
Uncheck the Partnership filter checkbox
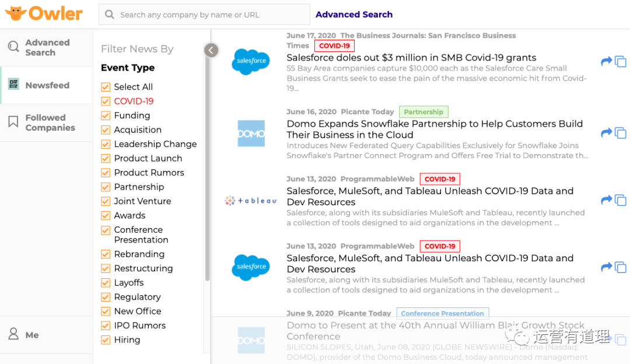[106, 187]
